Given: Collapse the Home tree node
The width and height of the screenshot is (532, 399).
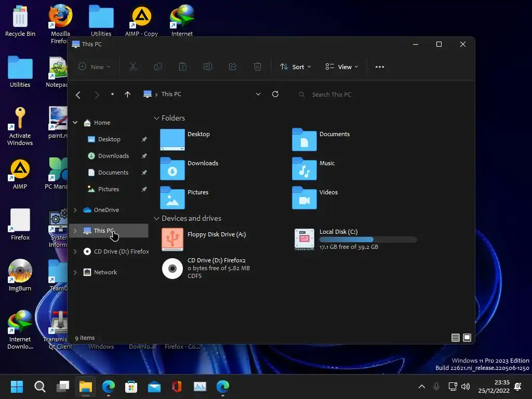Looking at the screenshot, I should point(75,123).
